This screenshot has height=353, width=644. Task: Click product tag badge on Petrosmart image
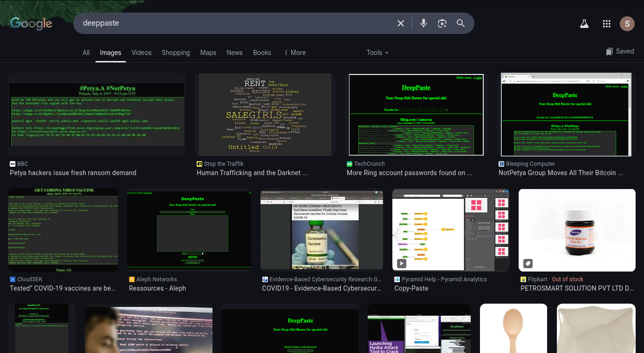point(528,264)
